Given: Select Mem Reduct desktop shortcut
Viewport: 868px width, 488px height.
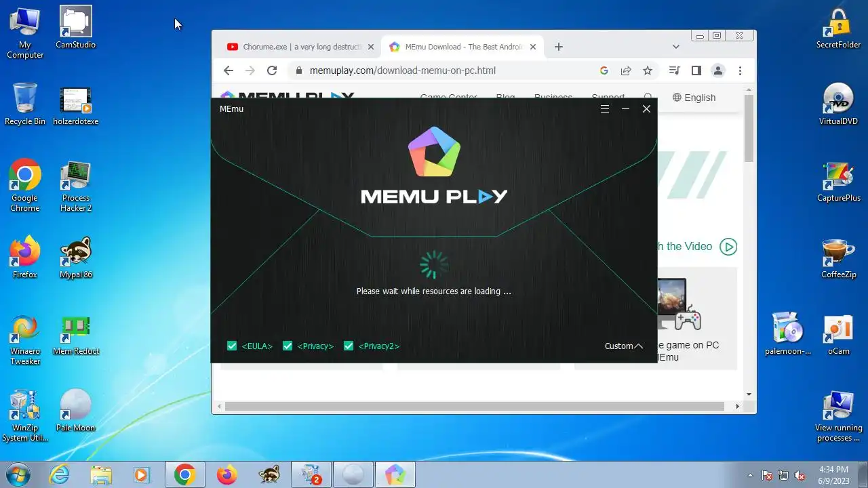Looking at the screenshot, I should tap(76, 334).
